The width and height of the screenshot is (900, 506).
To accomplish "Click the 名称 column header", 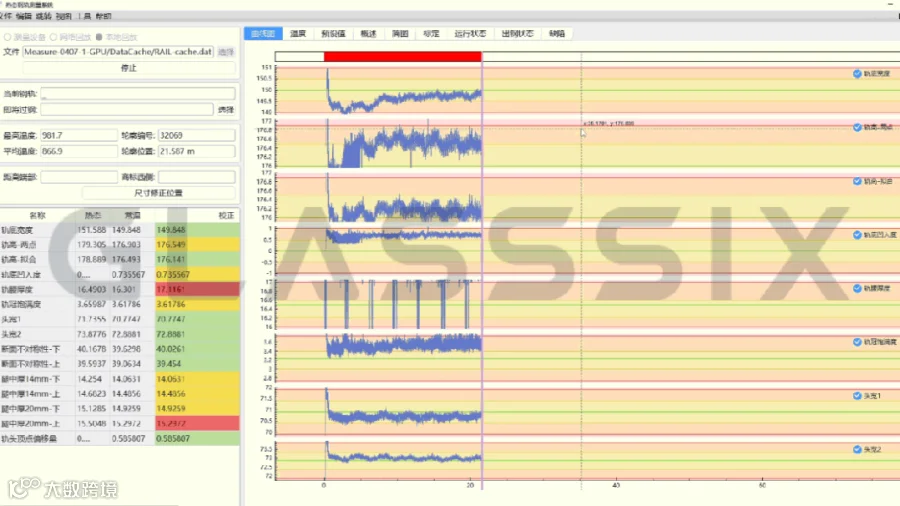I will 37,215.
